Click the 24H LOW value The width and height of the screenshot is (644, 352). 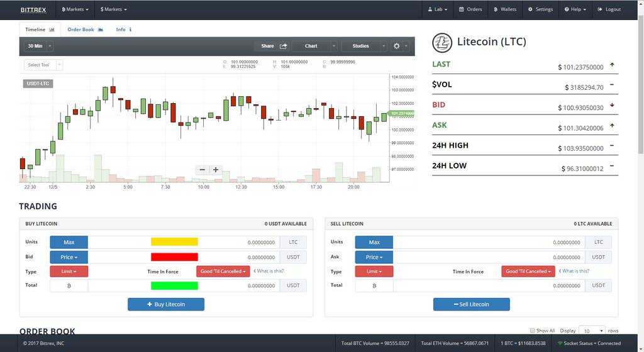[582, 169]
